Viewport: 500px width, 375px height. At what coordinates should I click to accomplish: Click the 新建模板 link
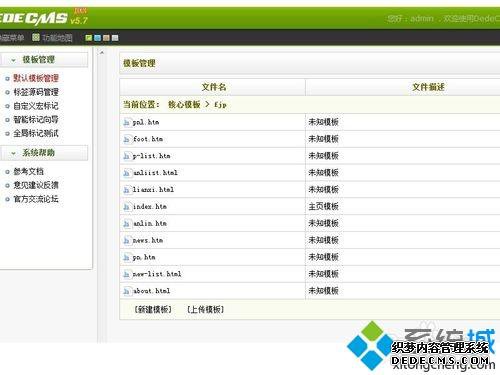153,309
